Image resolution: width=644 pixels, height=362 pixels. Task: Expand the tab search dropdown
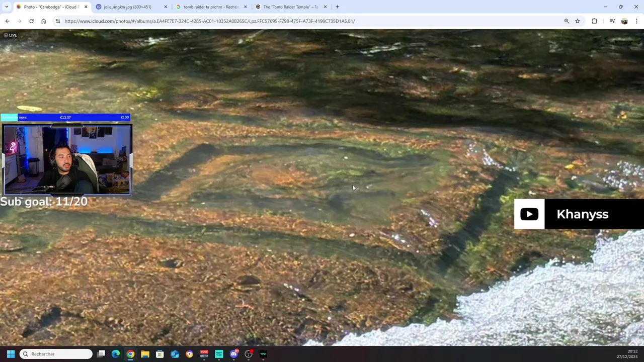point(6,7)
